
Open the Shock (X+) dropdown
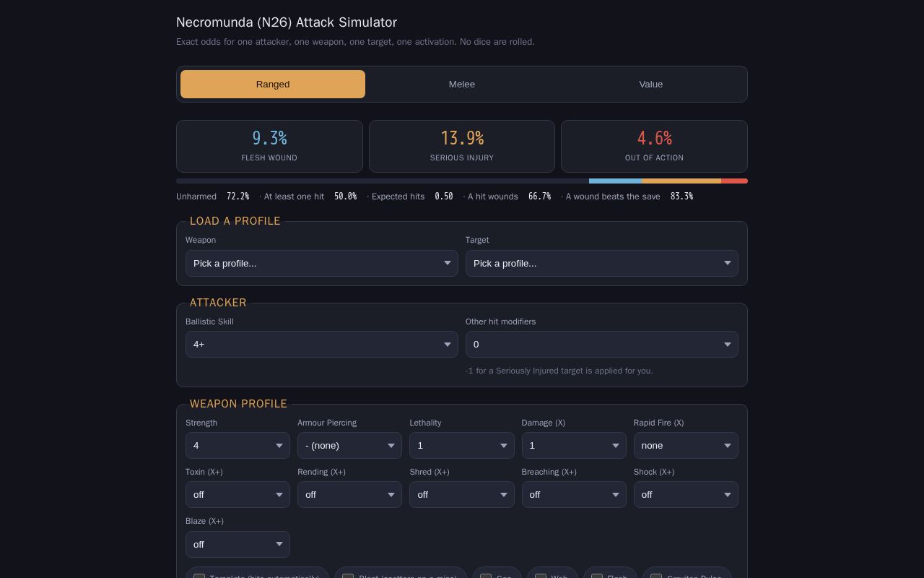(x=686, y=494)
